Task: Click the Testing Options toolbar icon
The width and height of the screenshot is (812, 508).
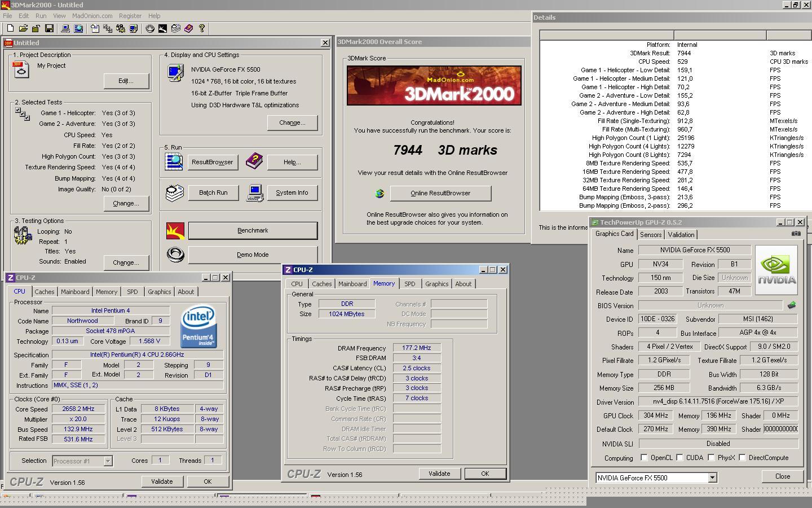Action: pyautogui.click(x=121, y=28)
